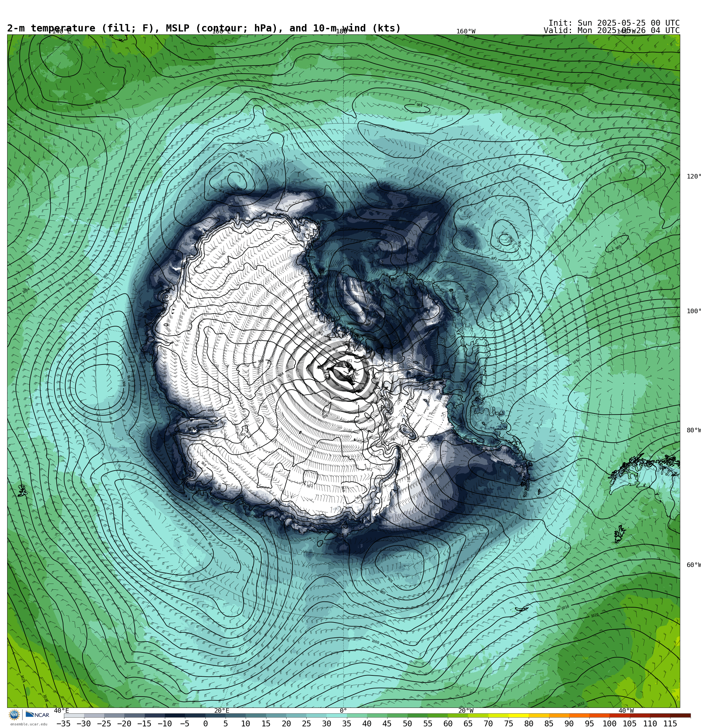This screenshot has height=728, width=701.
Task: Click the '80°W' right-edge longitude label
Action: pyautogui.click(x=694, y=430)
